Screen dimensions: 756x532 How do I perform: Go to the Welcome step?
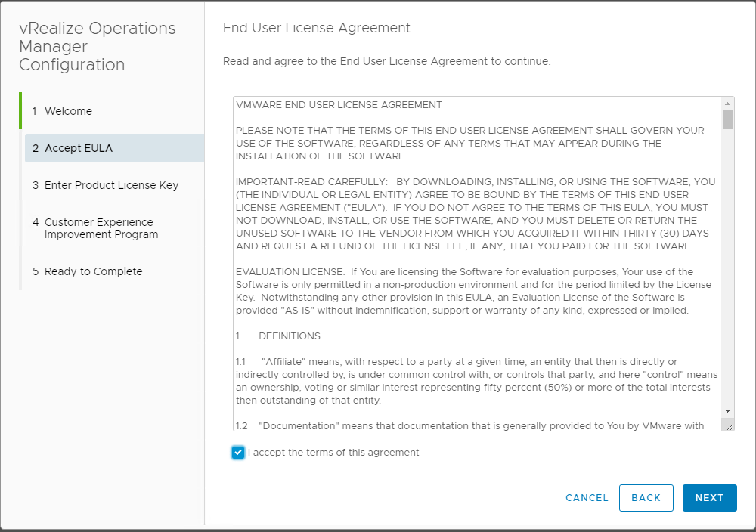(x=68, y=111)
